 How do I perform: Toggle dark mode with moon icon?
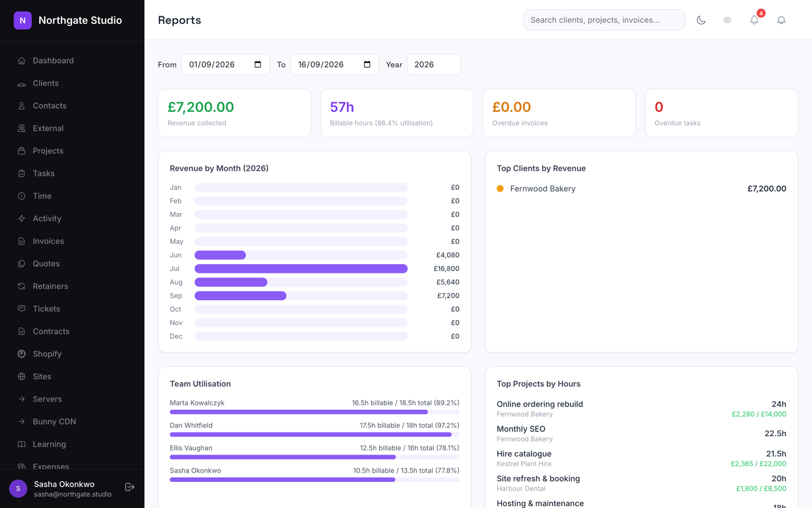701,20
